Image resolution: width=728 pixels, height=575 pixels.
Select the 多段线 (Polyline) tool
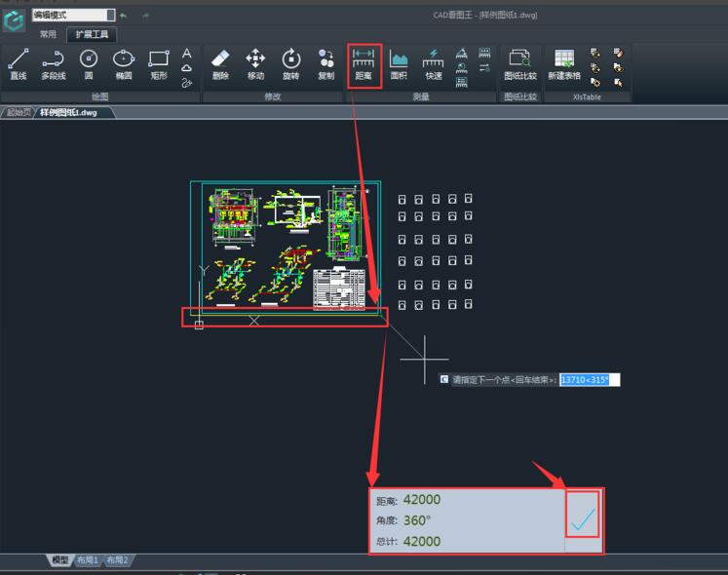[x=53, y=64]
